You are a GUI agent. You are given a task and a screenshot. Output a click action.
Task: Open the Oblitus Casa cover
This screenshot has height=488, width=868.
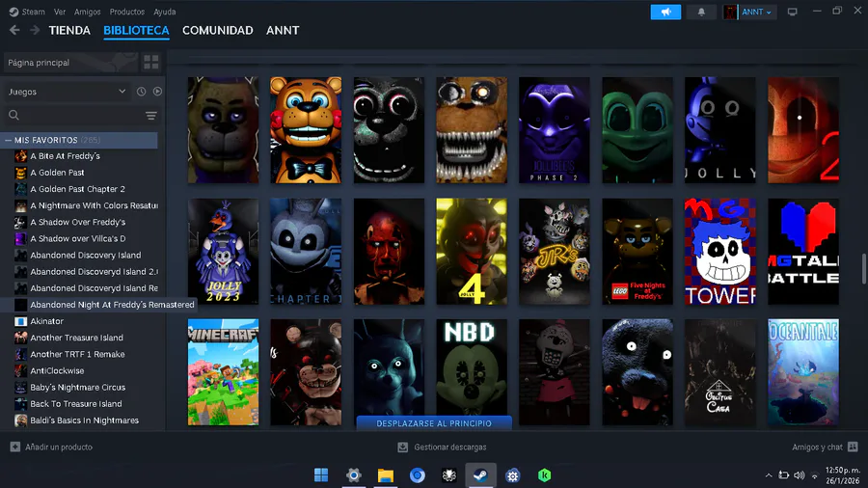point(720,372)
